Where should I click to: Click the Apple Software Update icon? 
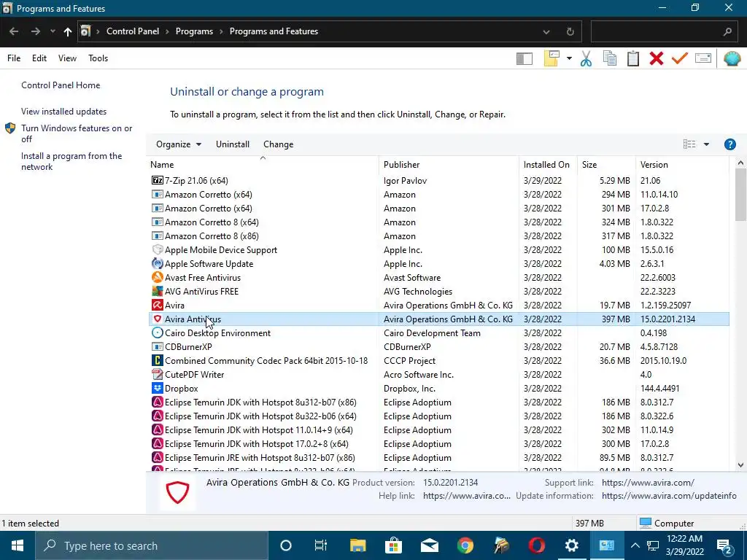[x=158, y=263]
